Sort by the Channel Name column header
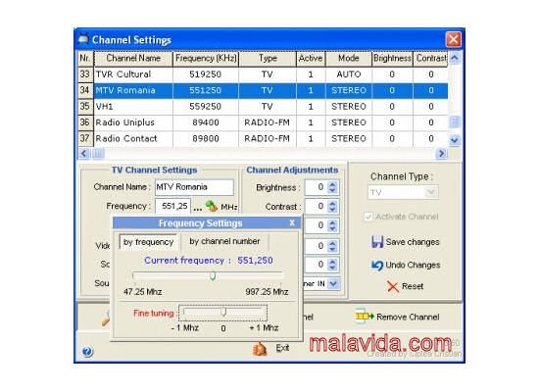The width and height of the screenshot is (539, 392). tap(133, 58)
